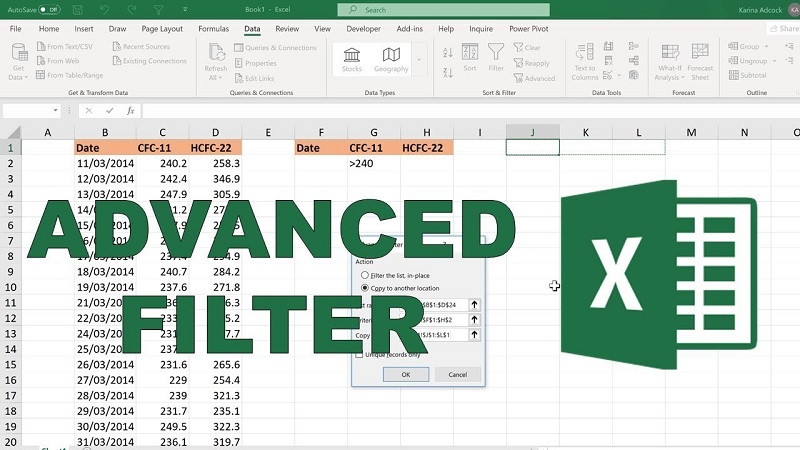The height and width of the screenshot is (450, 800).
Task: Select 'Filter the list, in-place' radio button
Action: click(364, 274)
